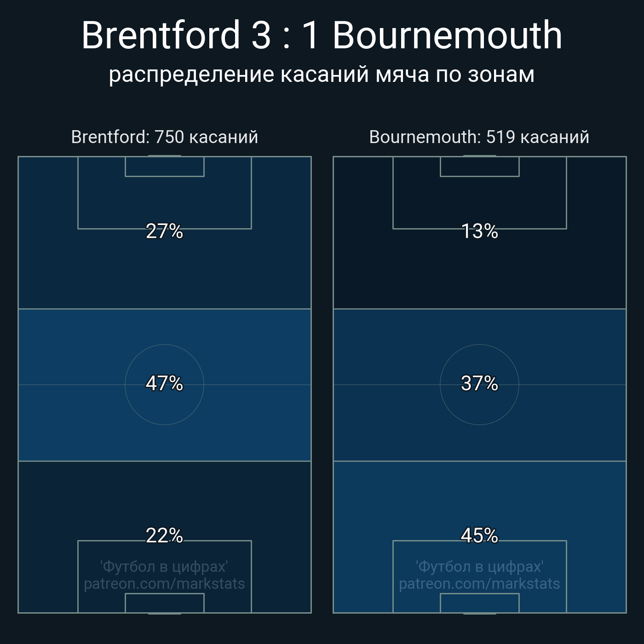Click Bournemouth's 37% middle third label
Image resolution: width=644 pixels, height=644 pixels.
pos(479,383)
